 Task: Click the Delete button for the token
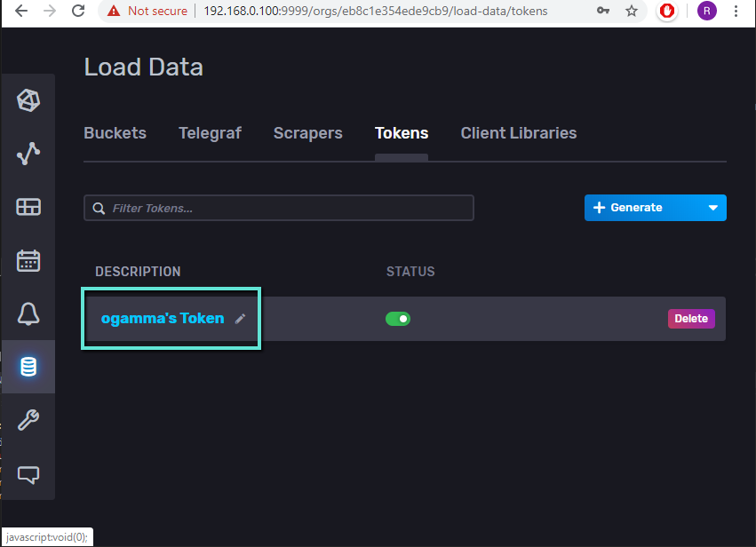[691, 319]
